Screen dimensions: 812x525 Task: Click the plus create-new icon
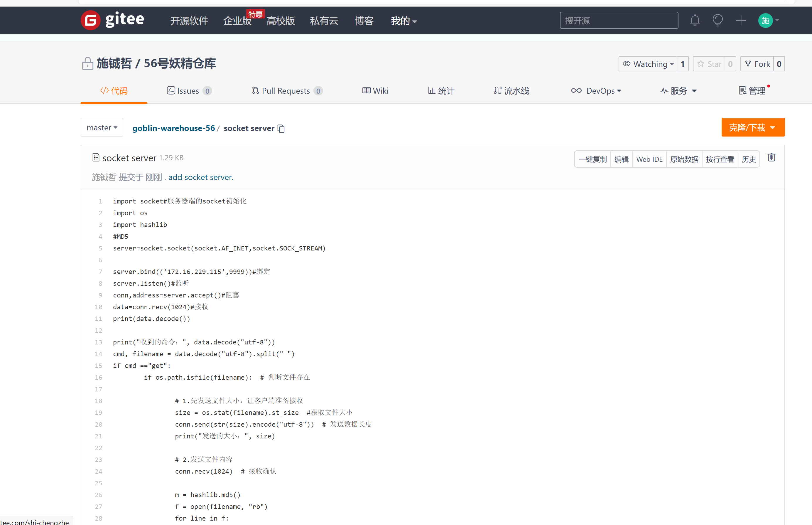click(x=741, y=21)
